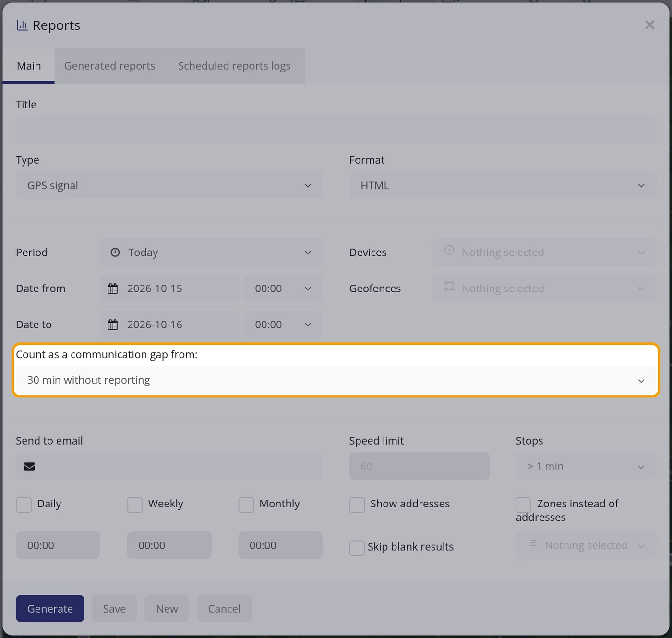Click the Reports bar chart icon
672x638 pixels.
click(x=22, y=25)
